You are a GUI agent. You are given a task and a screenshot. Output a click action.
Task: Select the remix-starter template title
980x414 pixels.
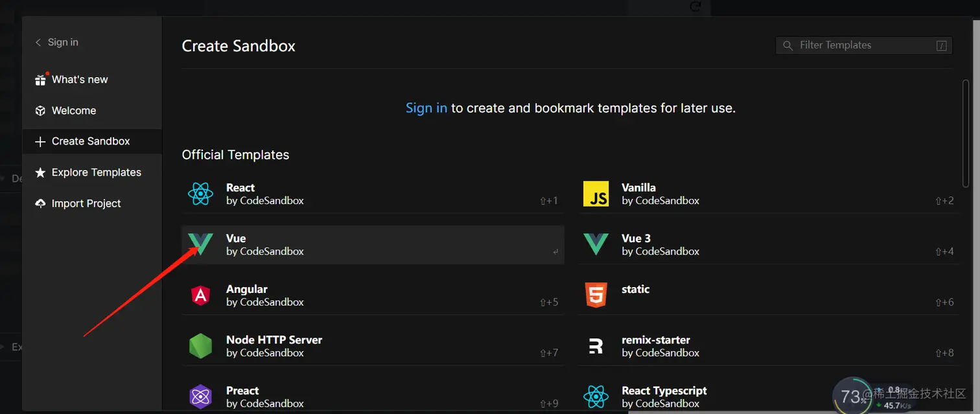[x=656, y=339]
